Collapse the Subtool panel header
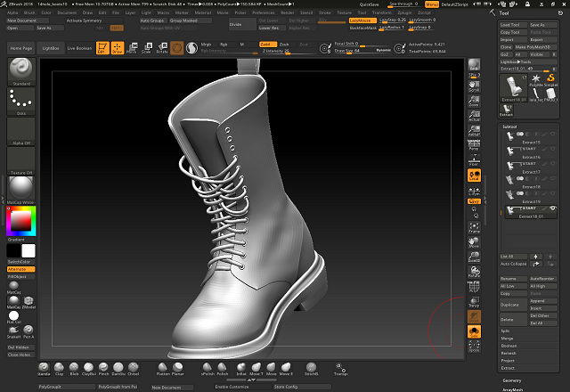 [511, 127]
